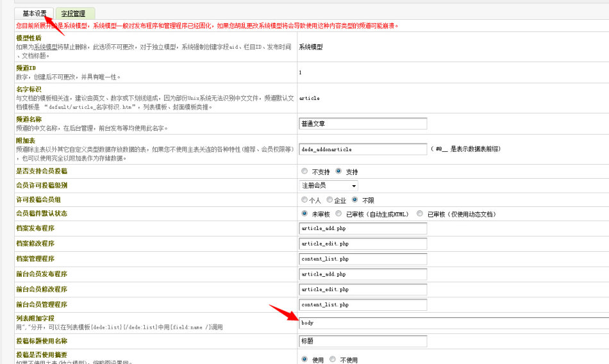Image resolution: width=609 pixels, height=364 pixels.
Task: Switch to the 基本设置 tab
Action: [x=34, y=13]
